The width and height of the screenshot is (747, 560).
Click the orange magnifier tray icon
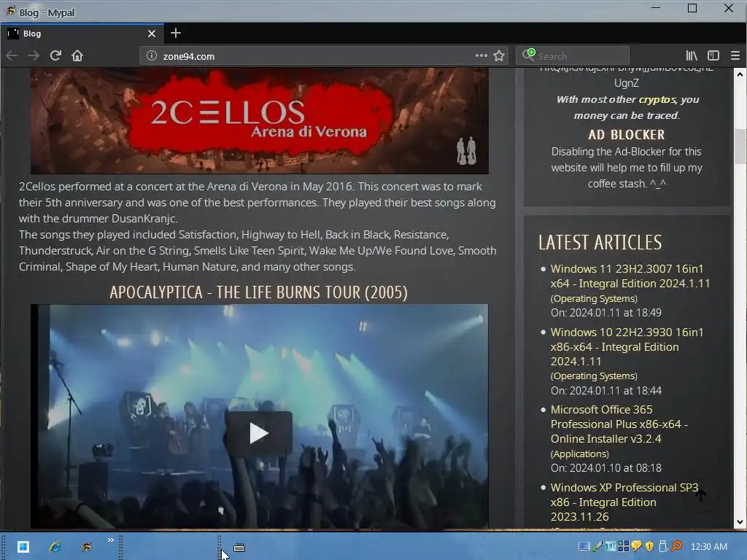coord(676,547)
